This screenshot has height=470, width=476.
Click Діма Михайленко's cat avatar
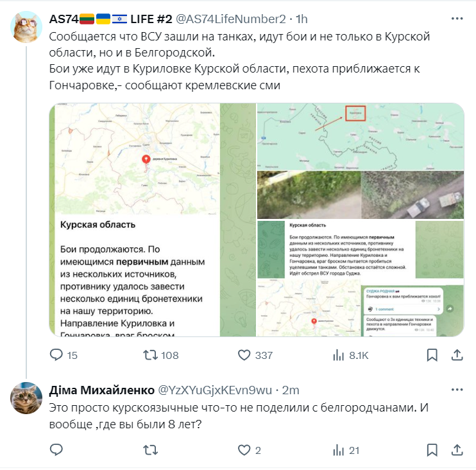click(x=26, y=397)
